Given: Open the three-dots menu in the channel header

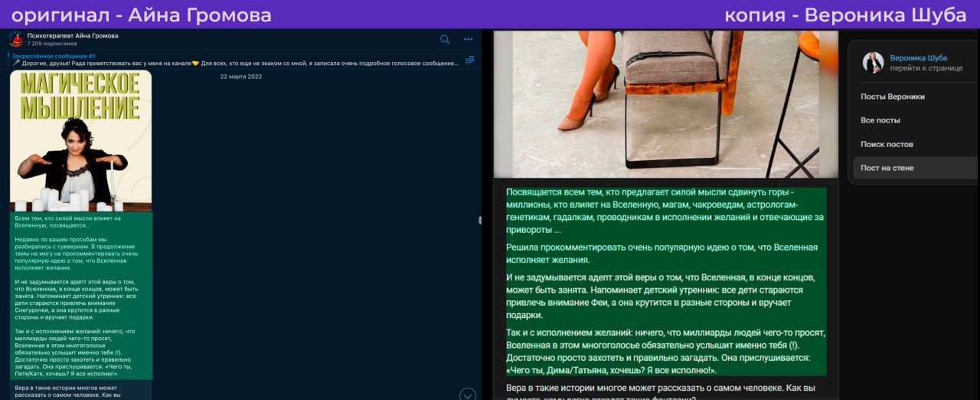Looking at the screenshot, I should tap(468, 39).
